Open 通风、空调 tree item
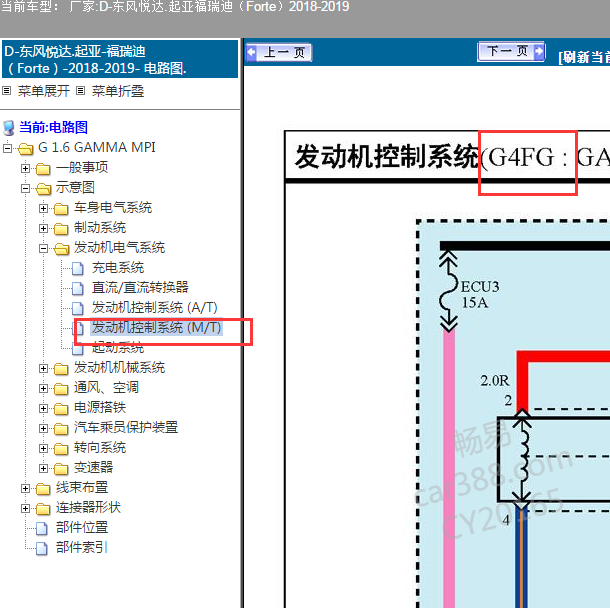Screen dimensions: 610x608 pyautogui.click(x=106, y=388)
